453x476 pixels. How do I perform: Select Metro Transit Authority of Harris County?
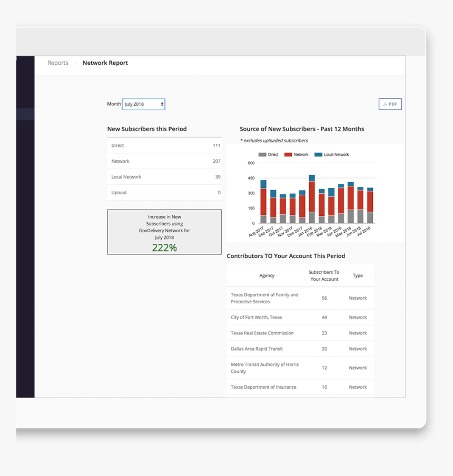point(300,368)
